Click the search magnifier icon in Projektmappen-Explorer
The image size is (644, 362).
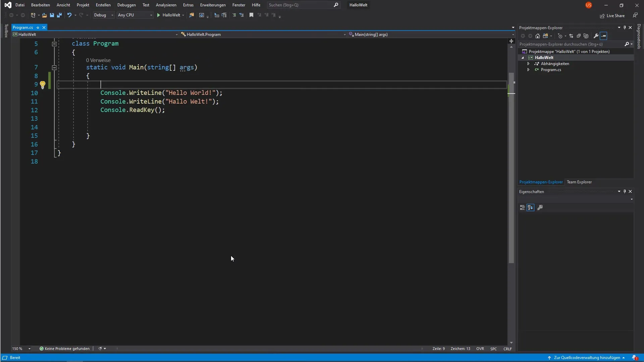coord(627,44)
